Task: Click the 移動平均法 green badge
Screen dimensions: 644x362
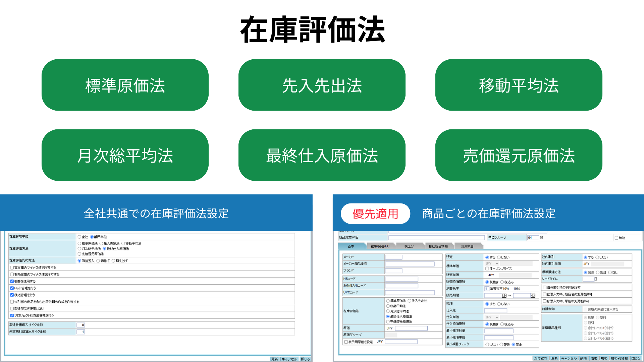Action: 519,85
